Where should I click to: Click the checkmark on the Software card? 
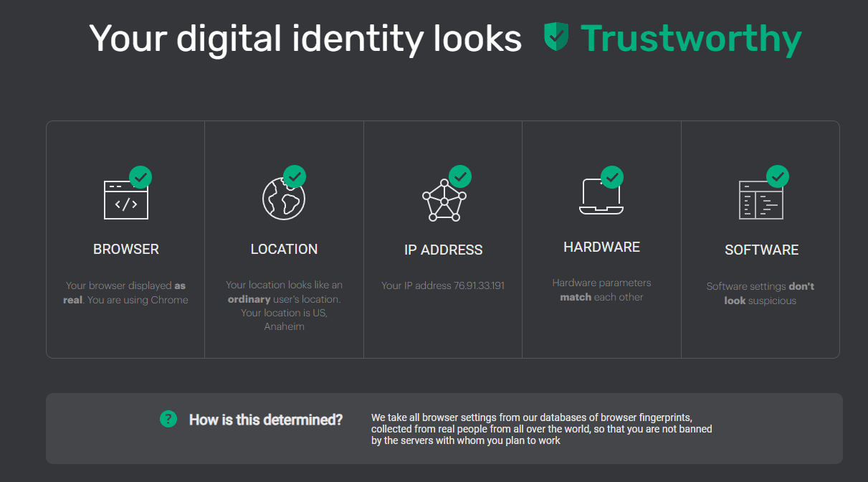pyautogui.click(x=778, y=176)
